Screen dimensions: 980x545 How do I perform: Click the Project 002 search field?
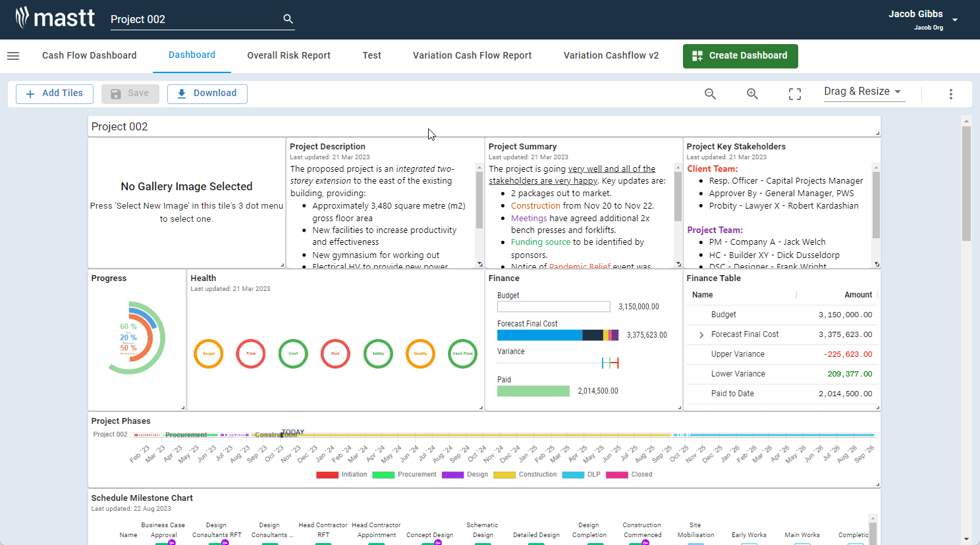pyautogui.click(x=194, y=20)
